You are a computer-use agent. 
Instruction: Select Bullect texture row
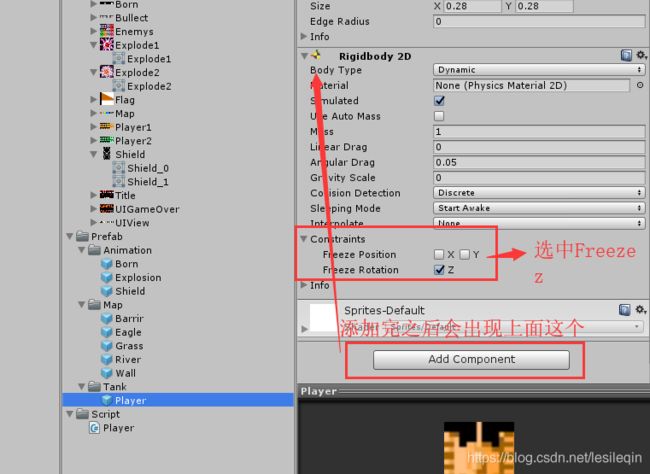(124, 17)
